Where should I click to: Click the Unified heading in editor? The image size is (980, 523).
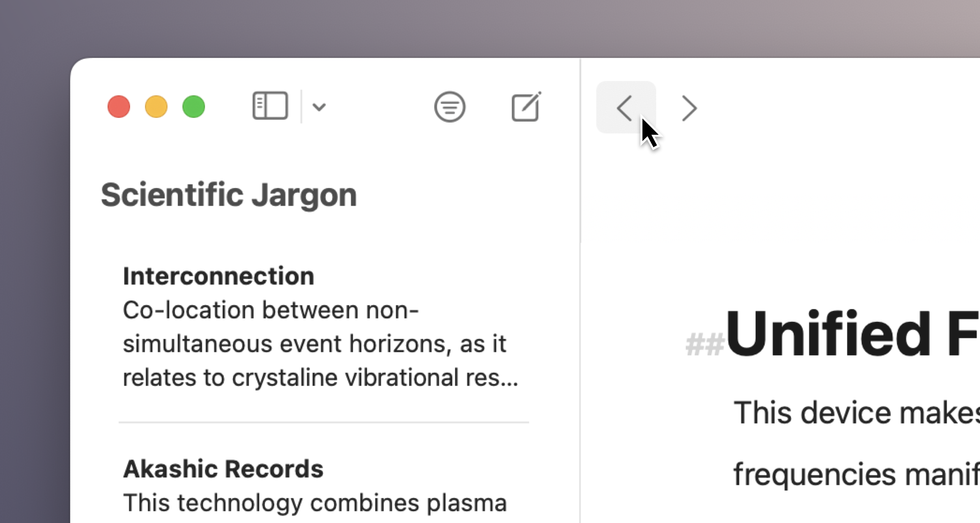point(852,334)
